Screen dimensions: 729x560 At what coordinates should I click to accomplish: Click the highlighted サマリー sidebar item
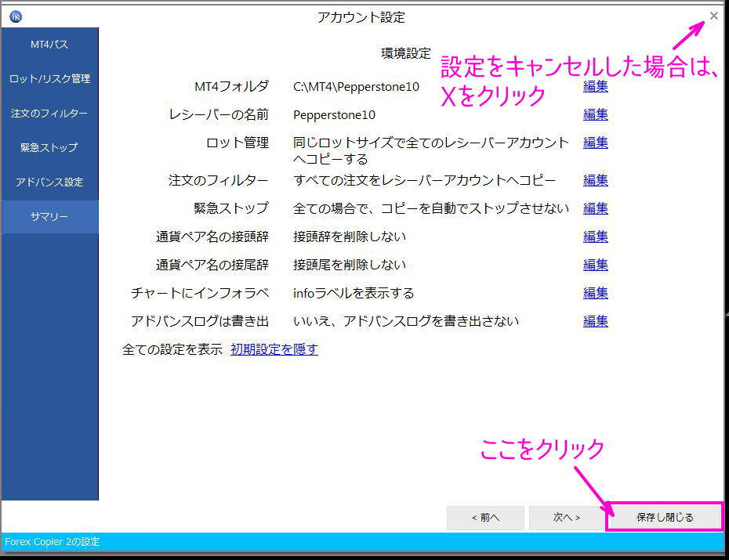[x=49, y=216]
